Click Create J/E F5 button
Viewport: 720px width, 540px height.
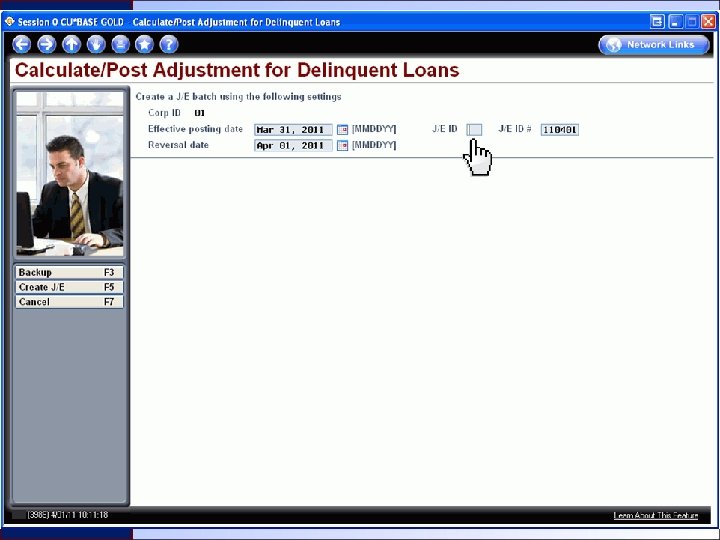pyautogui.click(x=69, y=287)
